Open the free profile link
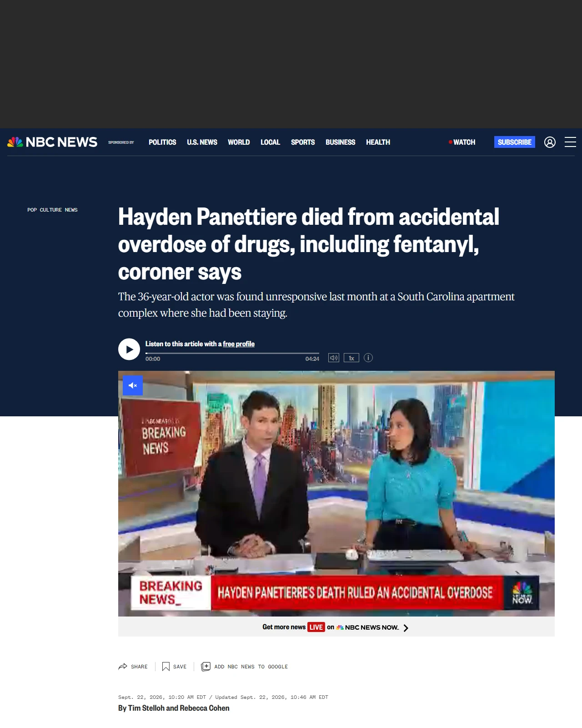The width and height of the screenshot is (582, 728). pyautogui.click(x=239, y=344)
